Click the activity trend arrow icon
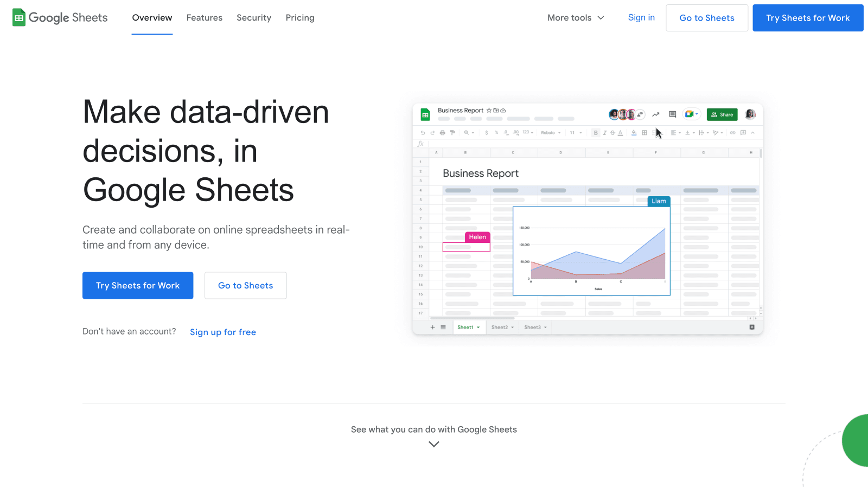This screenshot has height=488, width=868. 656,114
